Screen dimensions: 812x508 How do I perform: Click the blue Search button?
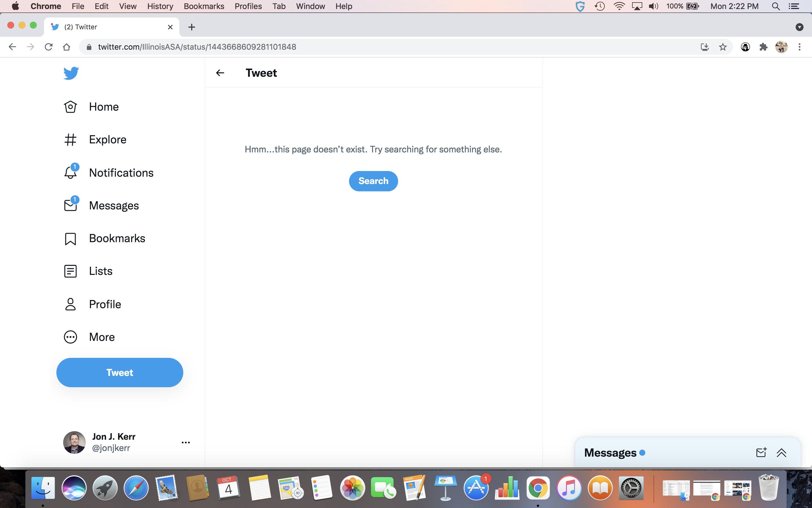(374, 181)
